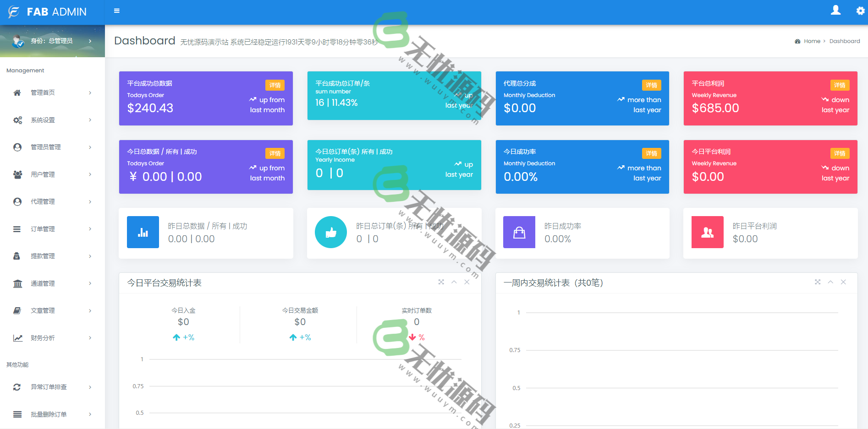Collapse the 今日平台交易统计表 panel
868x429 pixels.
tap(454, 282)
